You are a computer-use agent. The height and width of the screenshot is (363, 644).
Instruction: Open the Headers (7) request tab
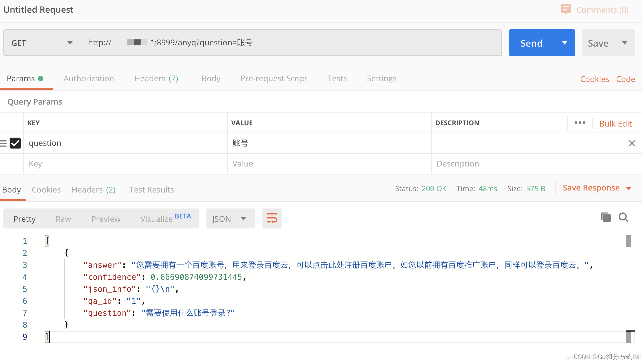coord(156,79)
